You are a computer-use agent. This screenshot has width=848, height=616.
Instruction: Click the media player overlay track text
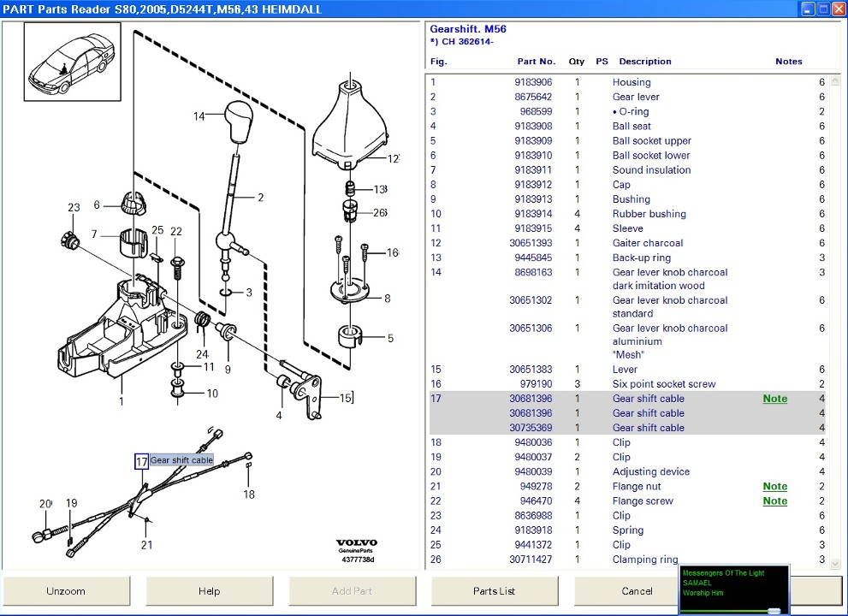[x=723, y=583]
